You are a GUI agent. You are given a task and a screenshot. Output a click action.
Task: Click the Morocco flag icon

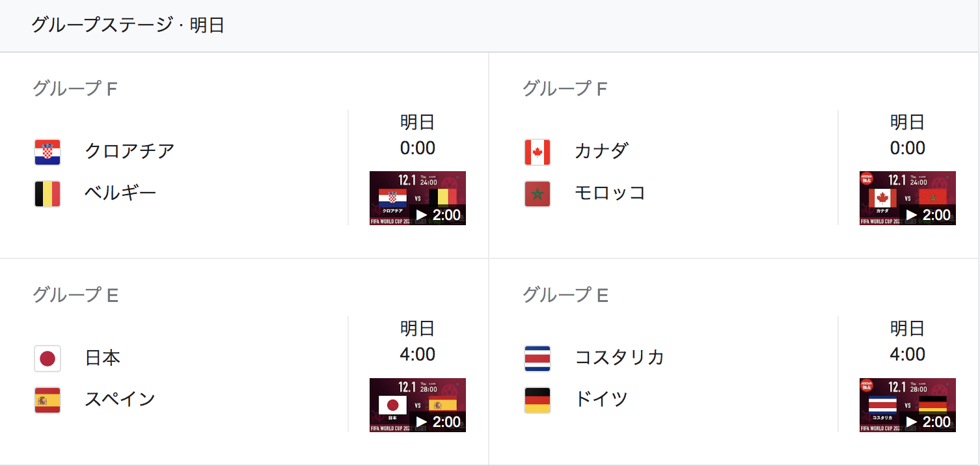pos(538,194)
